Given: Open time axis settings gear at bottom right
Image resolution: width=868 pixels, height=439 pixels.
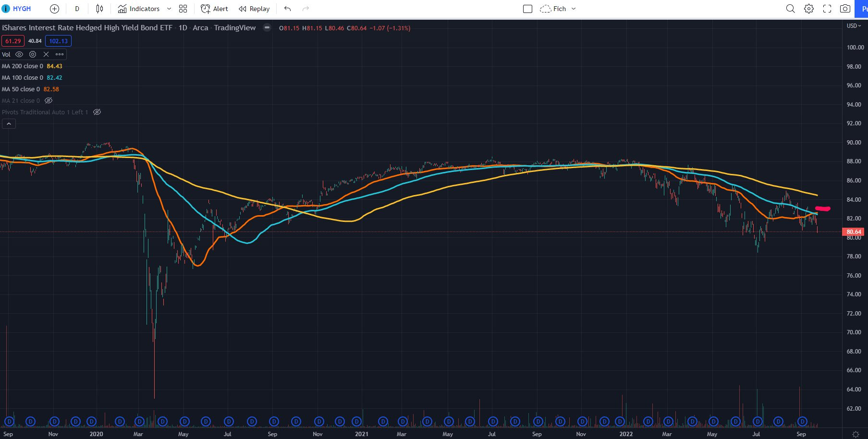Looking at the screenshot, I should tap(856, 434).
